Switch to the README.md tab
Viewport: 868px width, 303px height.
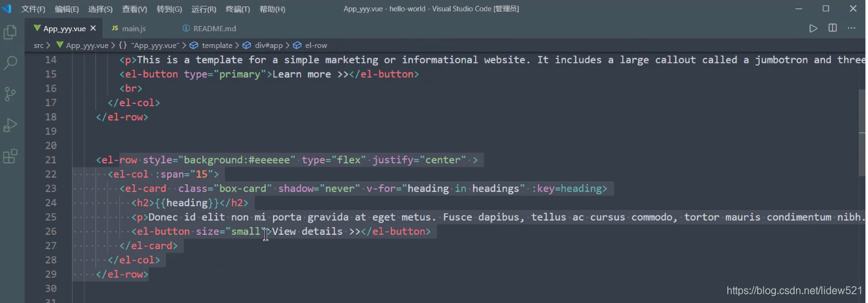pyautogui.click(x=209, y=29)
